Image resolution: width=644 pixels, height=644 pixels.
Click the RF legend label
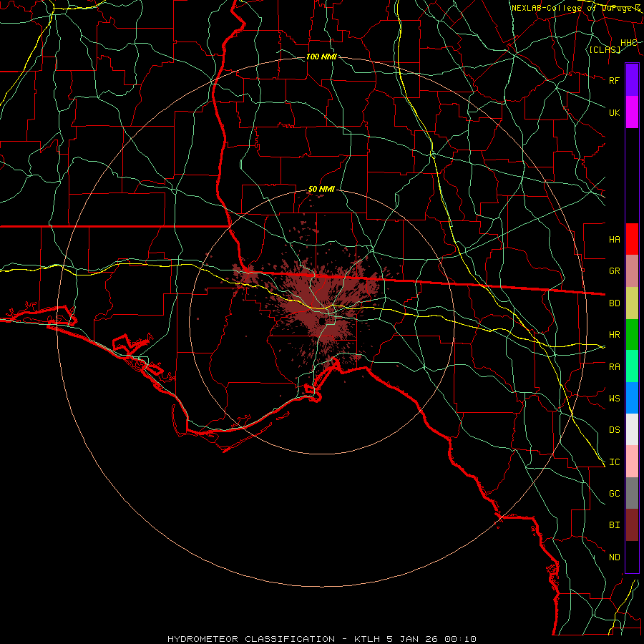click(x=615, y=80)
